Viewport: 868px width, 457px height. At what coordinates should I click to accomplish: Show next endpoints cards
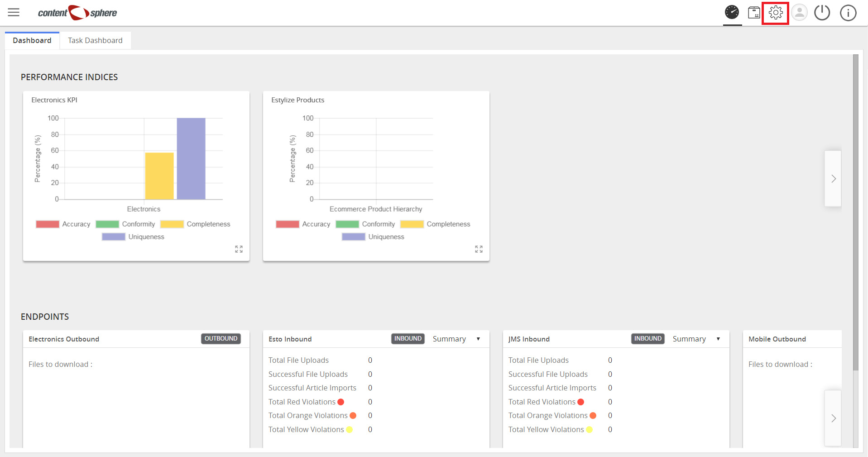tap(833, 418)
